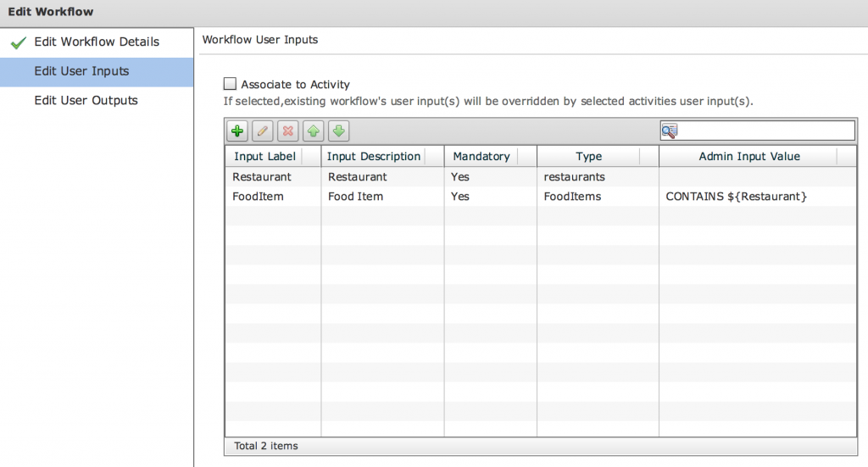
Task: Click the CONTAINS ${Restaurant} admin value cell
Action: (736, 197)
